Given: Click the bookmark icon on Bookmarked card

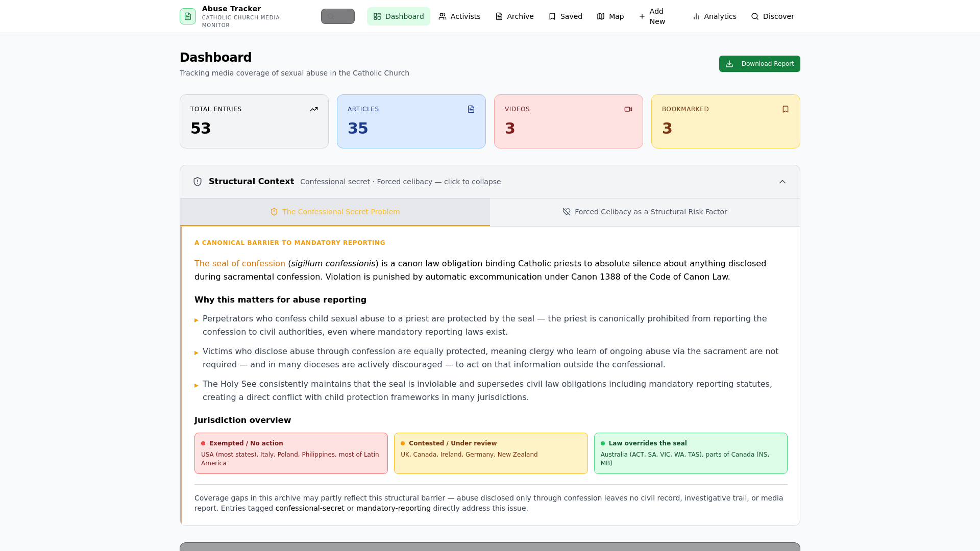Looking at the screenshot, I should [786, 109].
